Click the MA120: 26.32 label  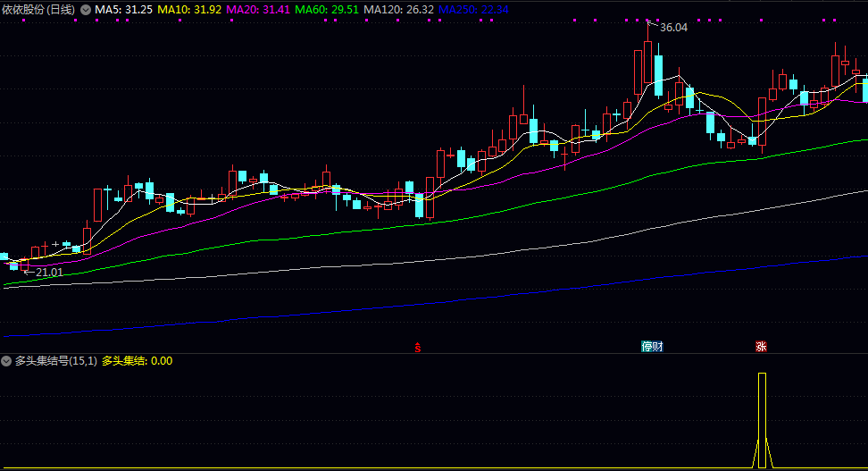tap(398, 9)
